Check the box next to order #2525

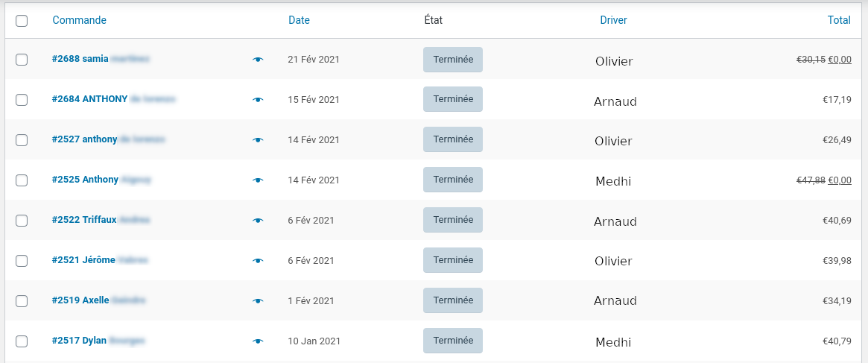pos(22,180)
